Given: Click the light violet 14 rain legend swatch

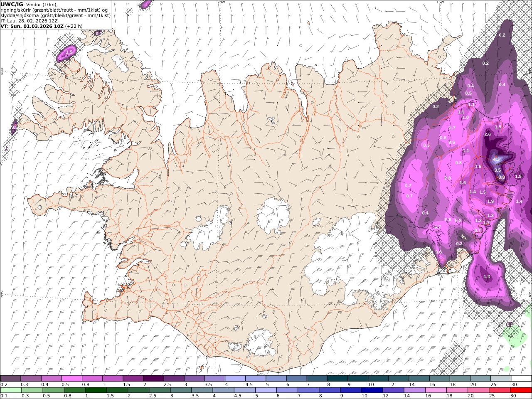Looking at the screenshot, I should 414,390.
